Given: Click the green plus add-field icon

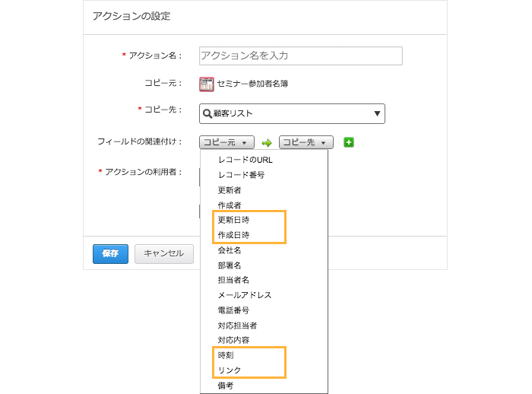Looking at the screenshot, I should [x=349, y=142].
